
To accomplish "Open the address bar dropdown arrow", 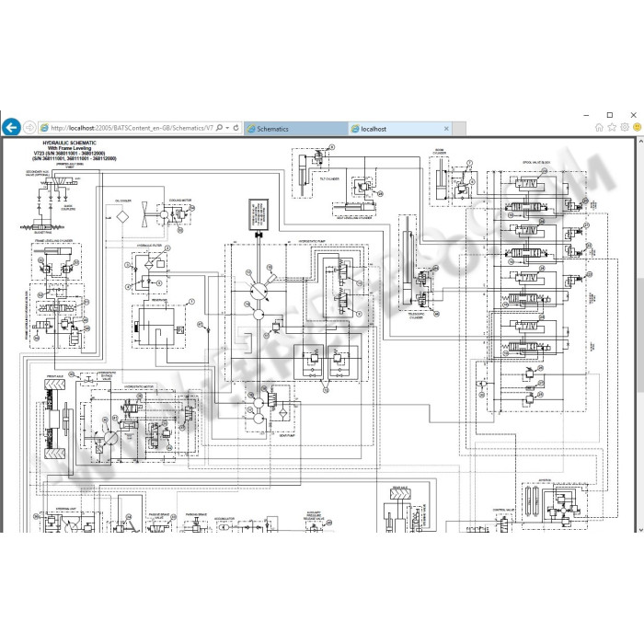I will [227, 128].
